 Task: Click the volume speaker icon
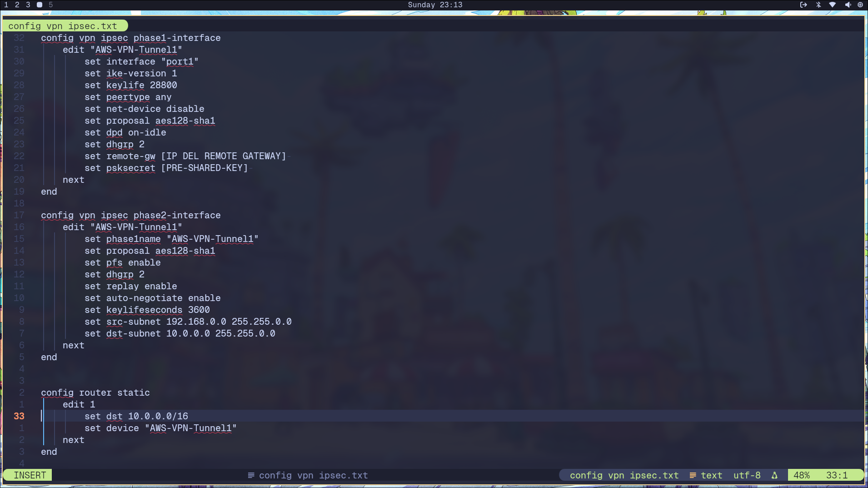click(x=848, y=5)
